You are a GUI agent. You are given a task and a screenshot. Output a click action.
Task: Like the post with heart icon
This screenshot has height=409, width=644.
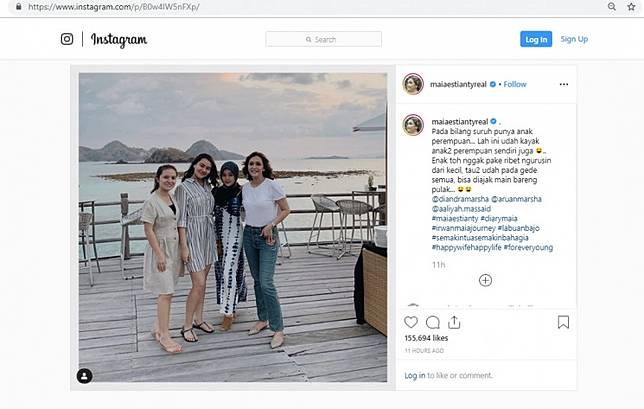[x=410, y=322]
